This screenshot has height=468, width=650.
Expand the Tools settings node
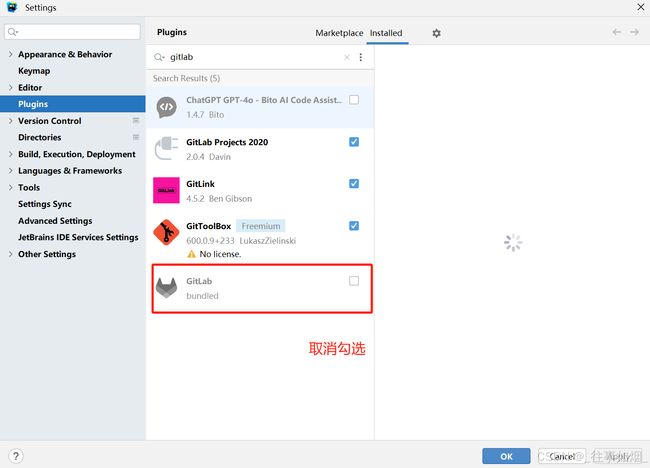click(x=10, y=187)
